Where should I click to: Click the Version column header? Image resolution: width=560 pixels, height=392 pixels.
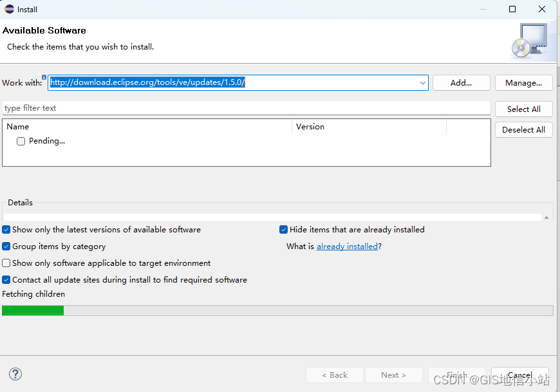tap(369, 127)
